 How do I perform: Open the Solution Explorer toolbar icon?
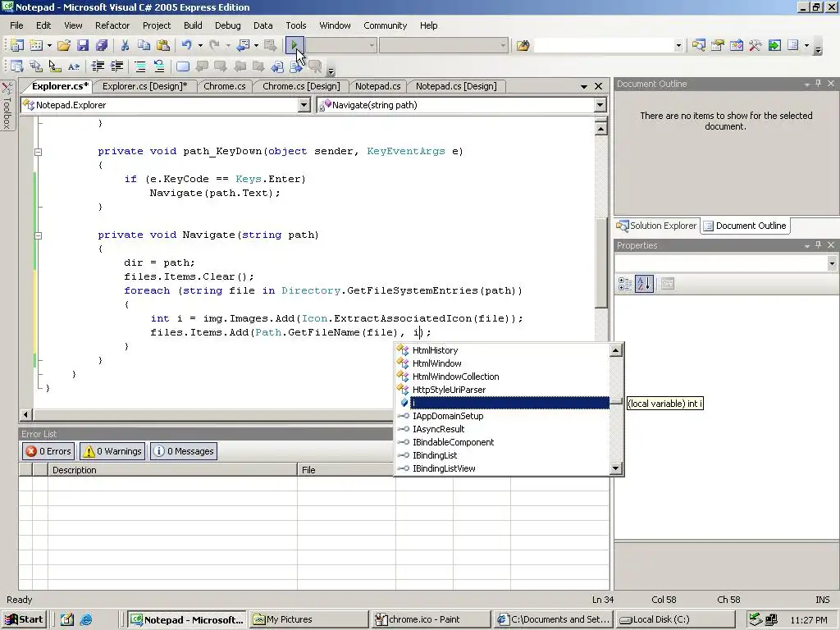(699, 46)
